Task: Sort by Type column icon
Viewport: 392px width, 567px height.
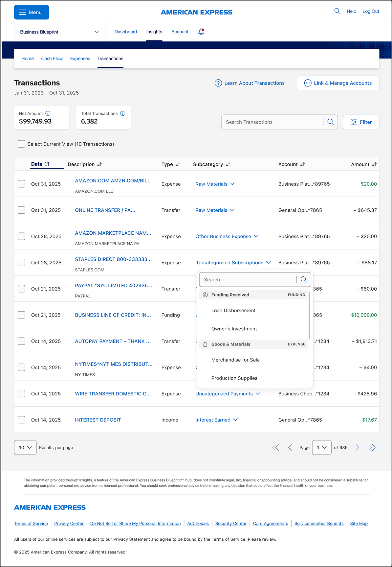Action: pos(178,164)
